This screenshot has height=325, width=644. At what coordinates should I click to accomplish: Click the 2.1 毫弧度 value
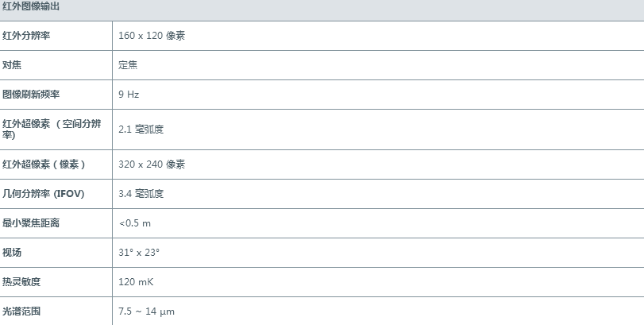[141, 129]
